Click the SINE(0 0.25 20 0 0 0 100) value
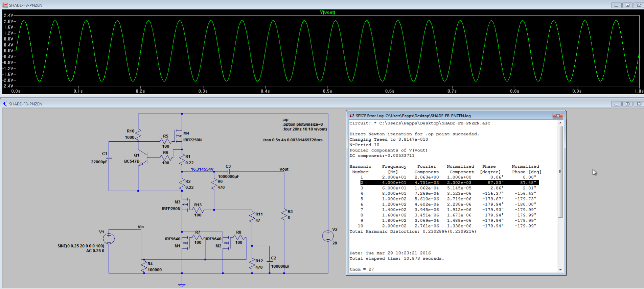Image resolution: width=644 pixels, height=289 pixels. click(x=81, y=246)
